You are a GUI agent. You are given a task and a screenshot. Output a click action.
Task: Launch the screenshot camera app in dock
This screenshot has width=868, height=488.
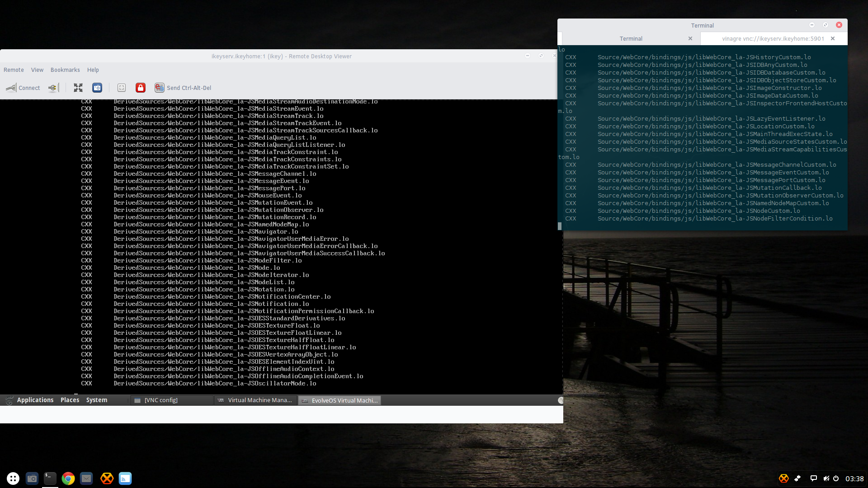click(32, 478)
